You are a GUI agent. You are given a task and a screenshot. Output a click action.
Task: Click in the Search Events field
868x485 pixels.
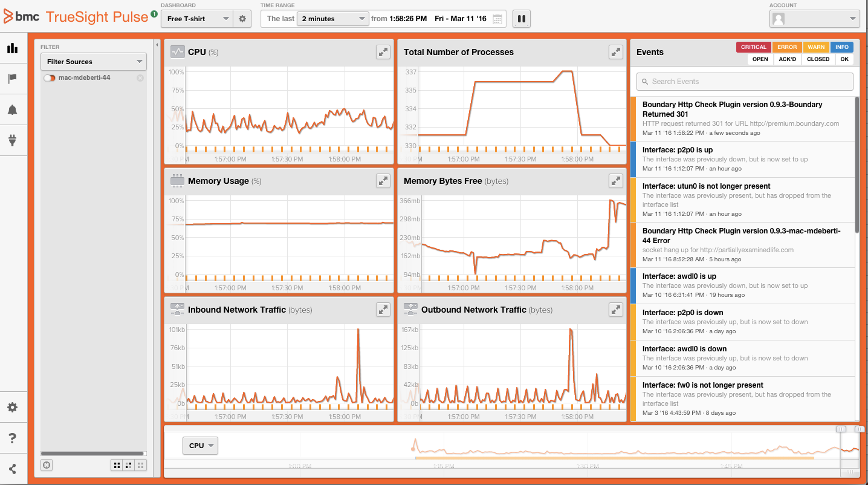(745, 82)
